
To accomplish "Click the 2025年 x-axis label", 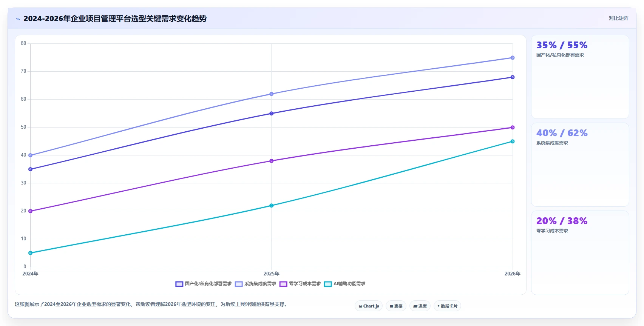I will (271, 274).
